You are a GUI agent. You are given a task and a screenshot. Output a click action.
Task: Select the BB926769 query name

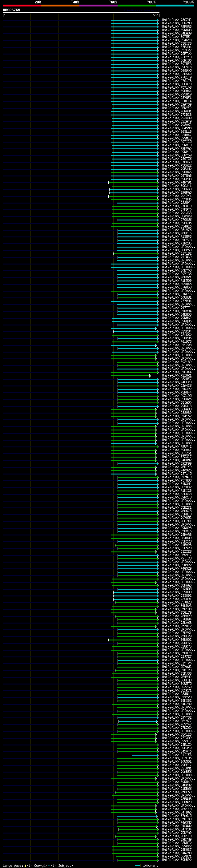pyautogui.click(x=11, y=10)
